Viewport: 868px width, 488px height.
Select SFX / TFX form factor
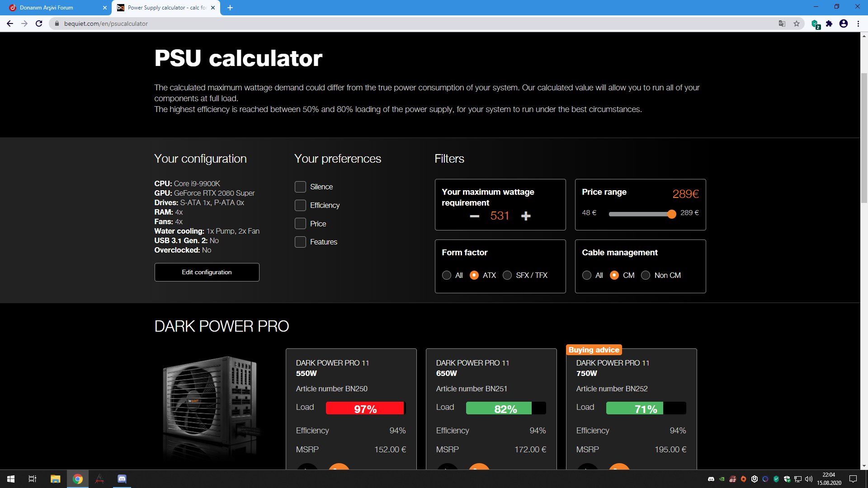507,275
